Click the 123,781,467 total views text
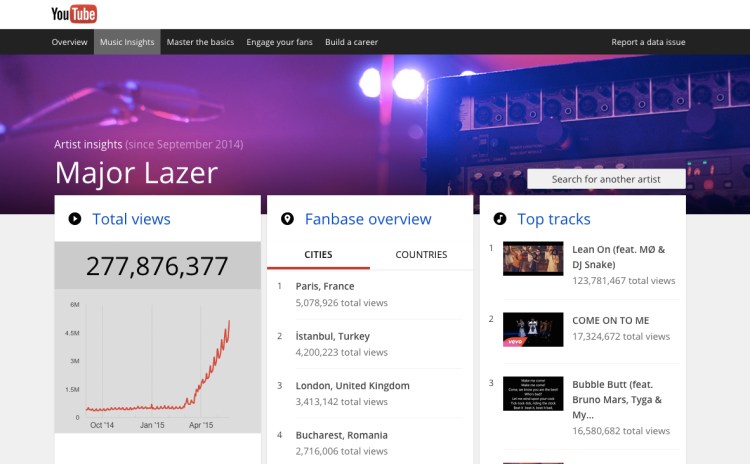 coord(624,281)
